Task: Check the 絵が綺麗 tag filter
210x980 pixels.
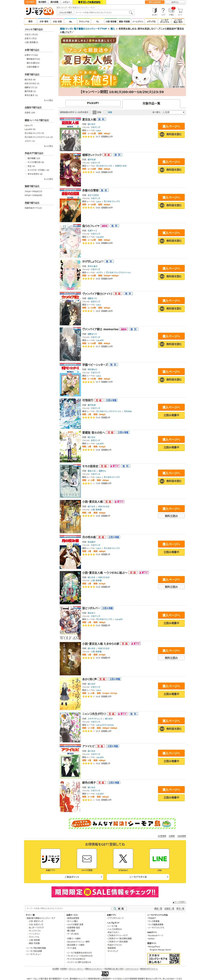Action: pos(26,158)
